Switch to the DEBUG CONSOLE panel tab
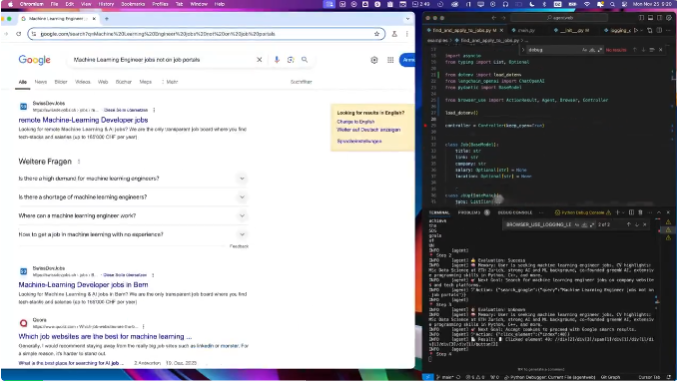 [515, 213]
